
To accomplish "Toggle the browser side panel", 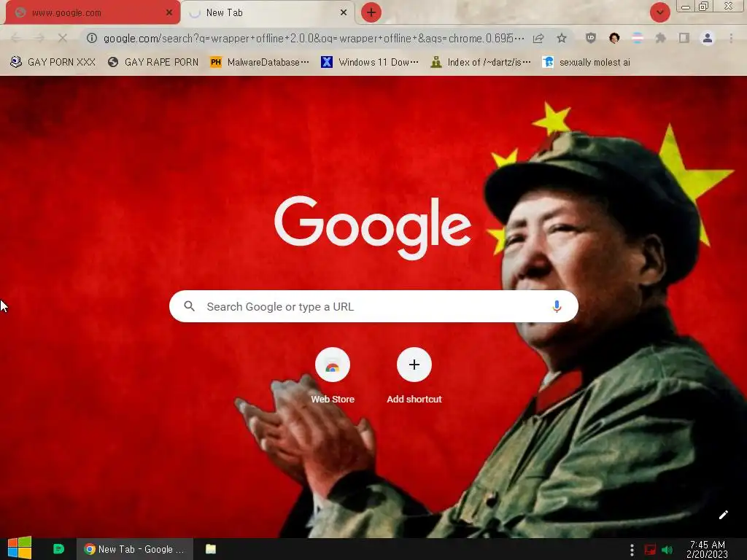I will point(684,38).
